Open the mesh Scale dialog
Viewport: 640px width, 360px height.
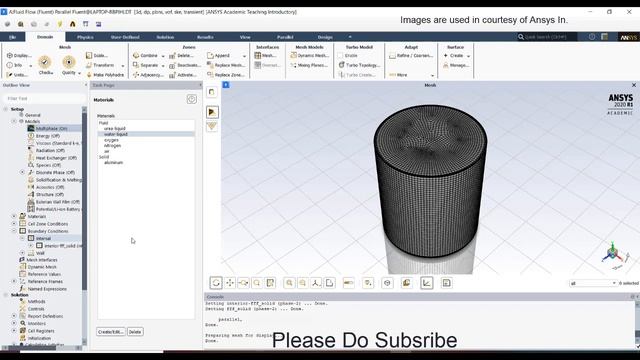(97, 56)
